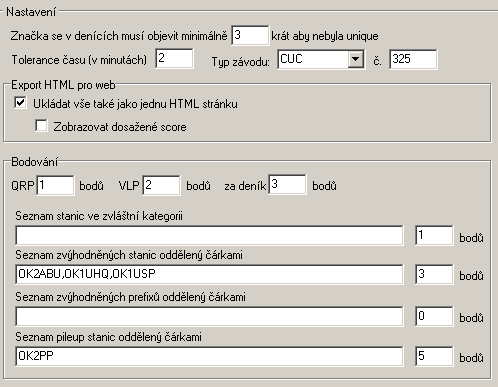Click the favored prefixes points field
498x387 pixels.
coord(434,316)
